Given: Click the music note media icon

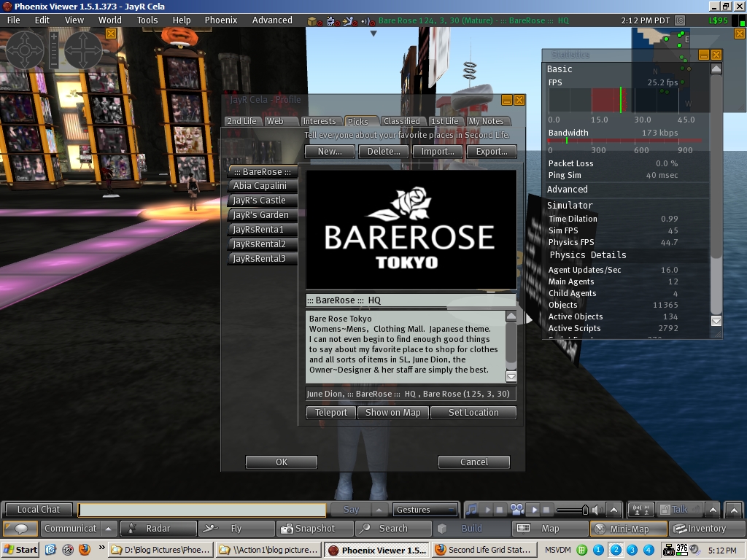Looking at the screenshot, I should pyautogui.click(x=472, y=510).
